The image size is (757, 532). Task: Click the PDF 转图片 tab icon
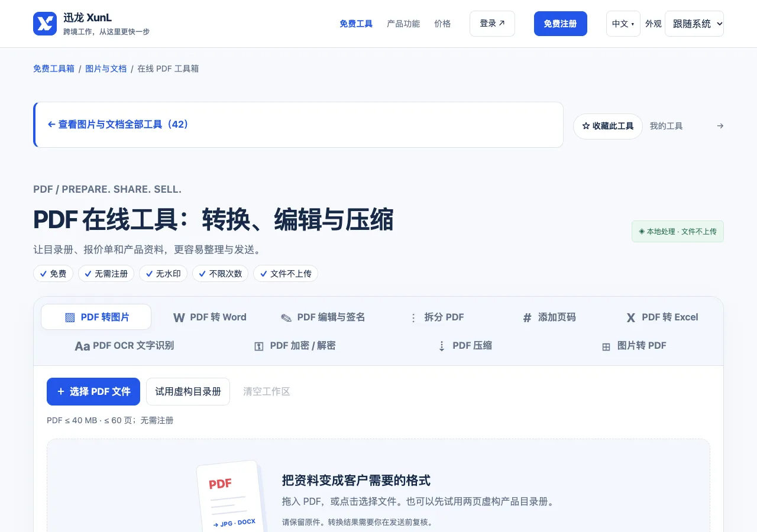pos(70,317)
